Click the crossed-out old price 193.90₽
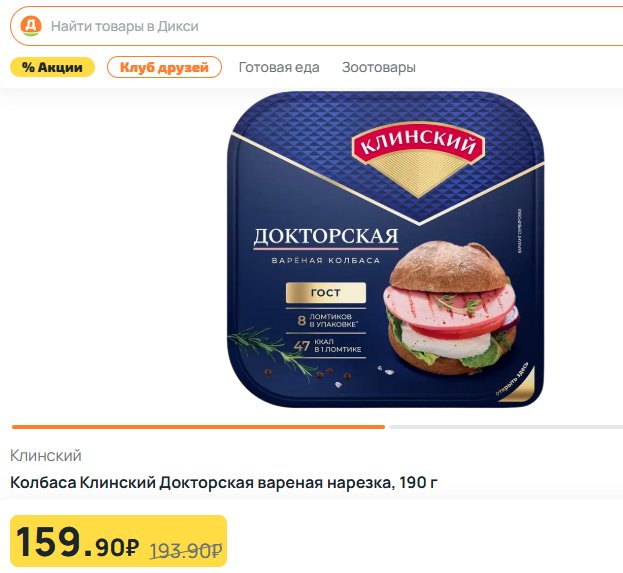623x573 pixels. click(x=186, y=550)
